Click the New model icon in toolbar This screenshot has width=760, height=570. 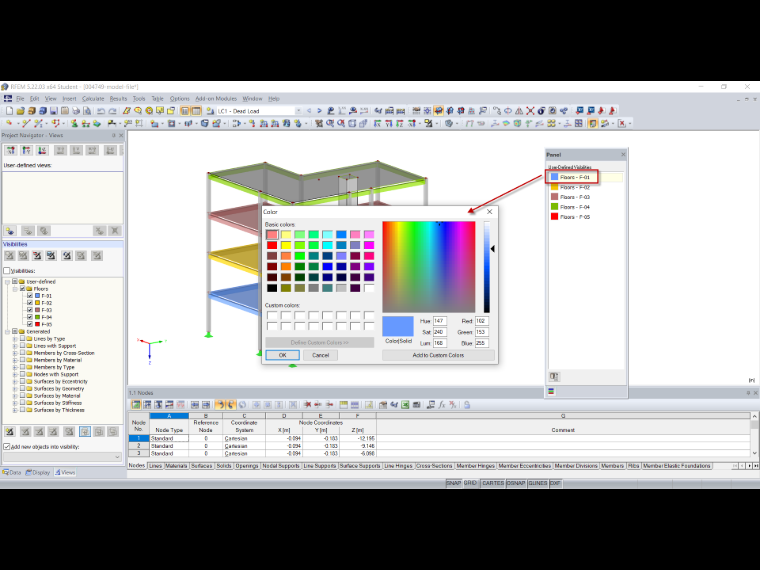tap(9, 111)
